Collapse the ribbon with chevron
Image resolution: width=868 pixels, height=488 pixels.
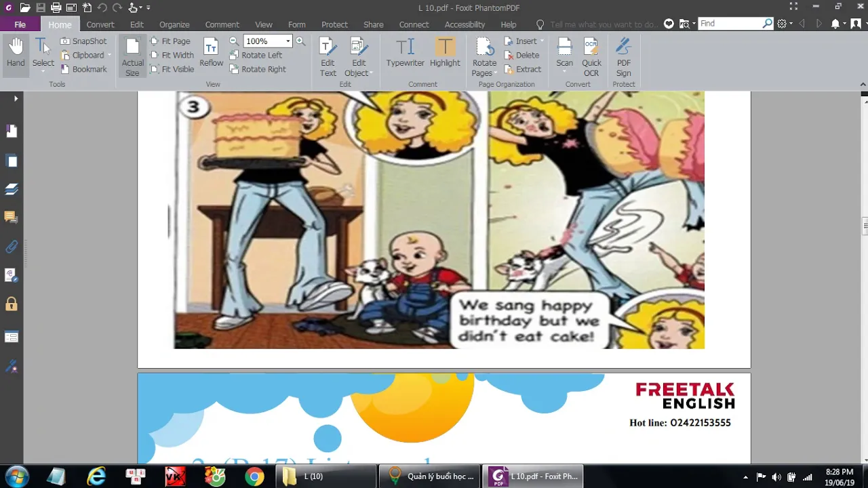coord(863,84)
